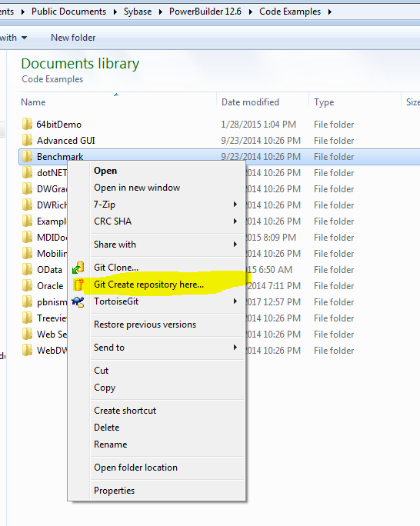This screenshot has height=526, width=420.
Task: Select the 64bitDemo folder icon
Action: [27, 124]
